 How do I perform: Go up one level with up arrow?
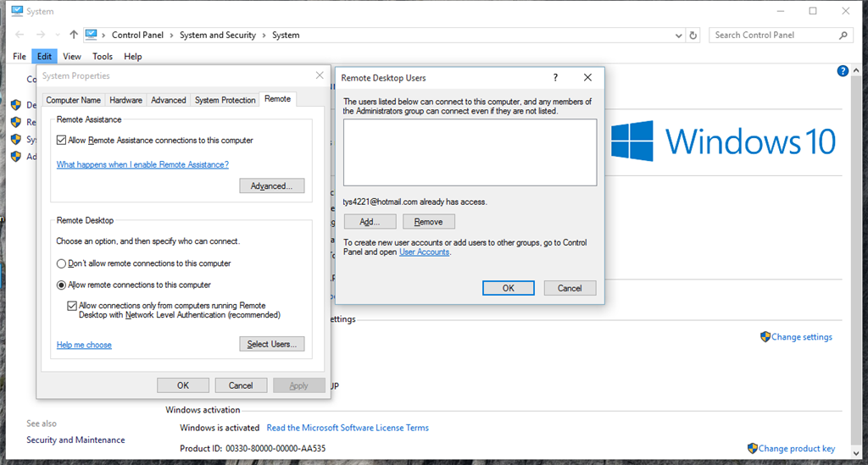74,35
